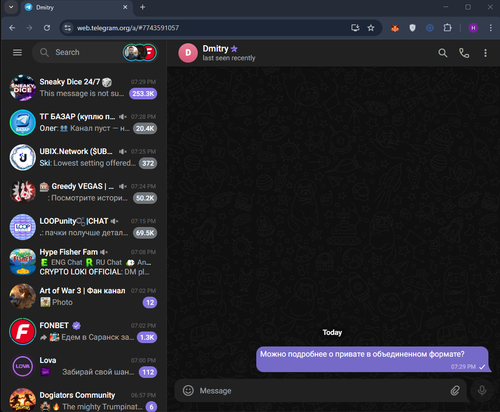
Task: Select the Dmitry browser tab
Action: click(76, 7)
